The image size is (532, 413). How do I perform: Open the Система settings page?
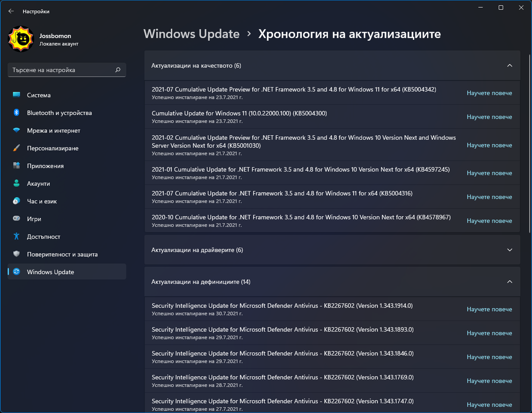[x=67, y=96]
